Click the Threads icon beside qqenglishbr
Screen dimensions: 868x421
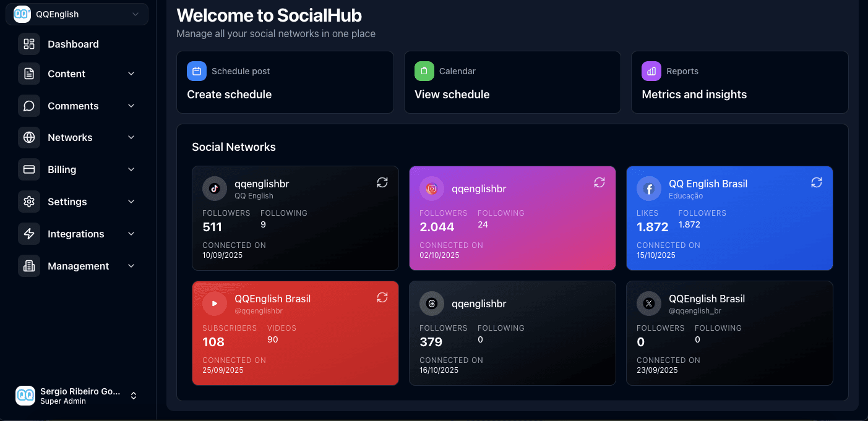coord(431,304)
